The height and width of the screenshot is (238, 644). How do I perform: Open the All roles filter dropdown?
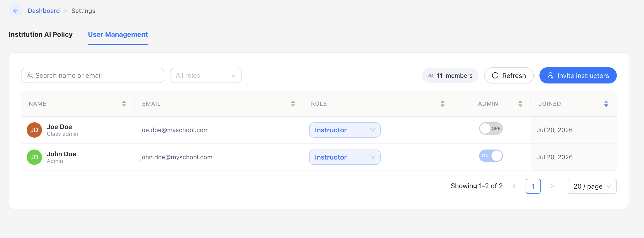click(x=206, y=75)
